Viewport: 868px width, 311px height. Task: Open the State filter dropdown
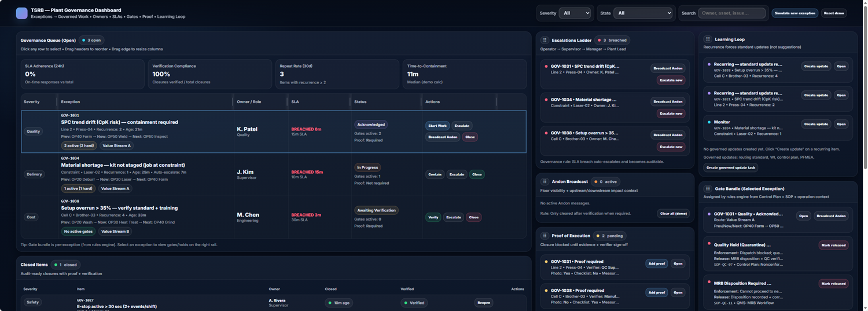643,13
